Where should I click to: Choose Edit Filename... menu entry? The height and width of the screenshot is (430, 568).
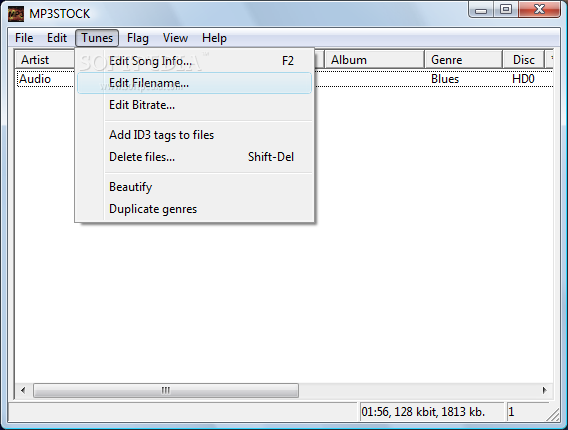pos(195,83)
